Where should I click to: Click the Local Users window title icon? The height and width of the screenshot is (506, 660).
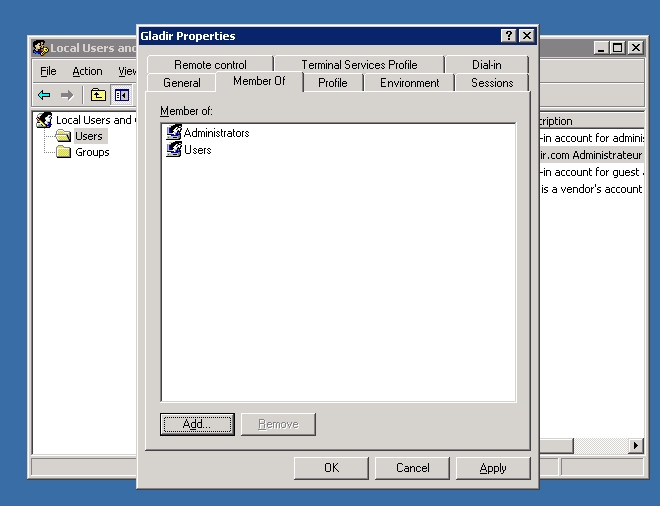pyautogui.click(x=40, y=48)
